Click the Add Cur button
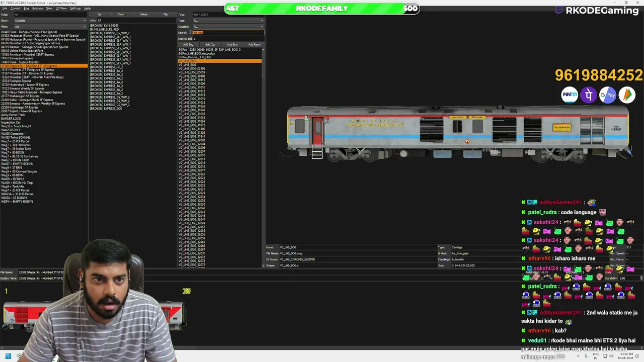This screenshot has height=362, width=644. pos(210,45)
